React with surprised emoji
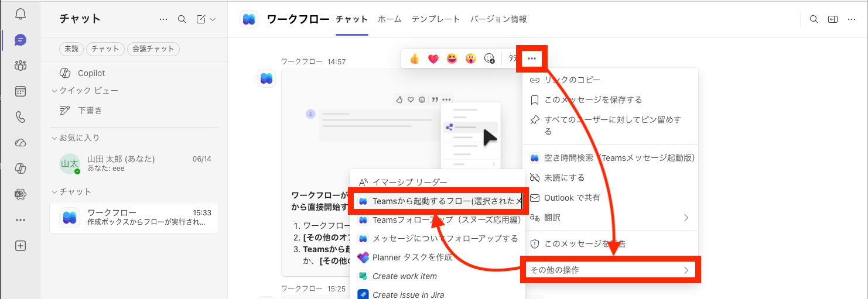This screenshot has width=868, height=299. (471, 59)
